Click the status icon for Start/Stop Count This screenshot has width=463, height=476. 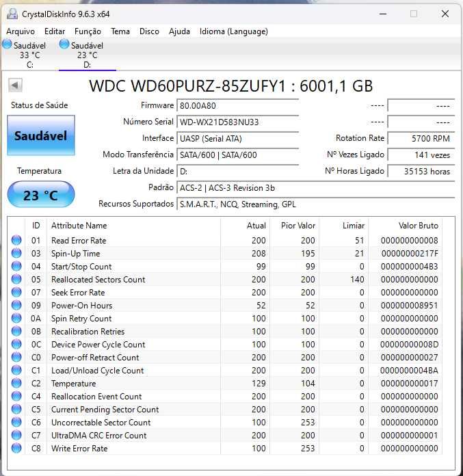16,266
